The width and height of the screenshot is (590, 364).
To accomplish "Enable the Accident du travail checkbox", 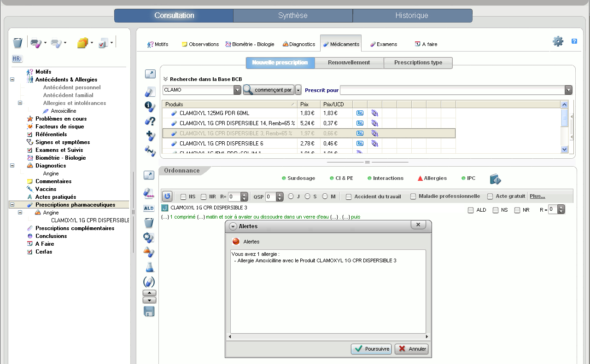I will [x=349, y=196].
